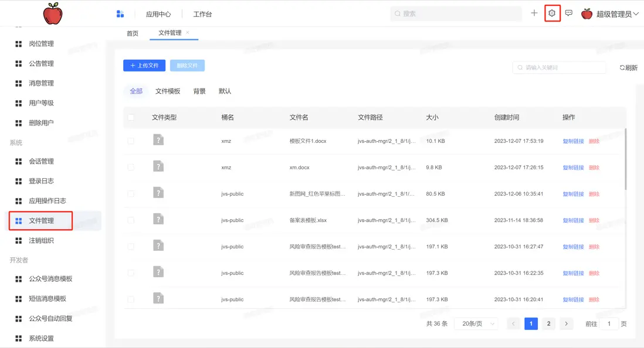Click the search magnifier in the top bar
The image size is (644, 348).
tap(396, 13)
